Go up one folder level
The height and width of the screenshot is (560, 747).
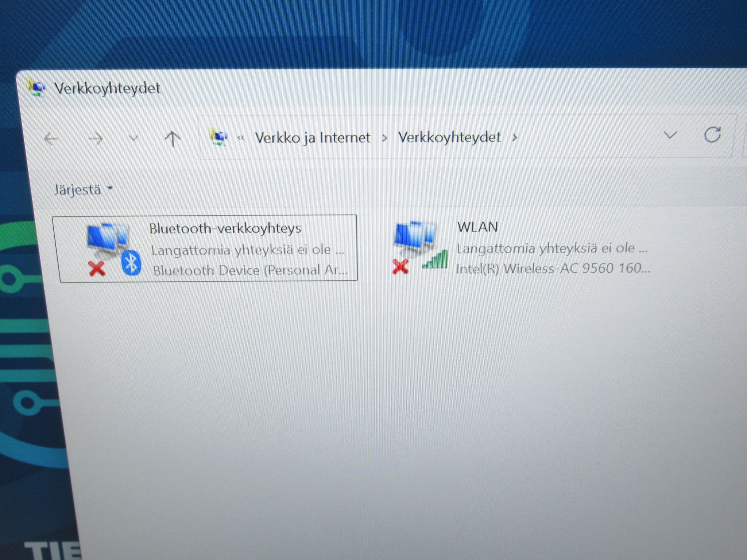point(173,139)
